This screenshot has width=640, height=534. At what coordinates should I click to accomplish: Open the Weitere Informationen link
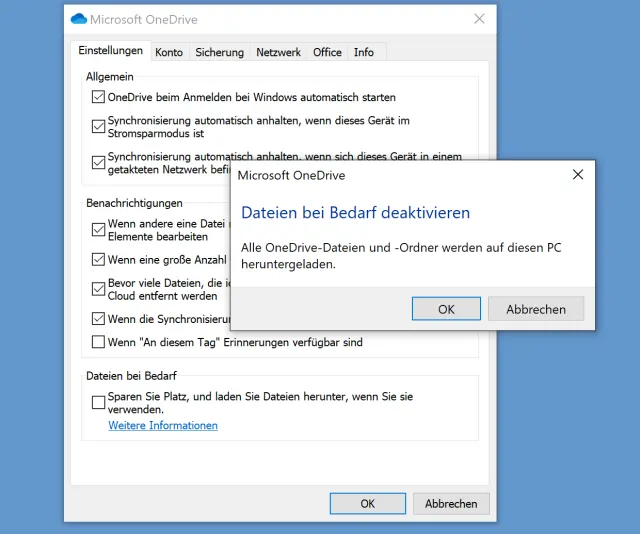pyautogui.click(x=163, y=425)
